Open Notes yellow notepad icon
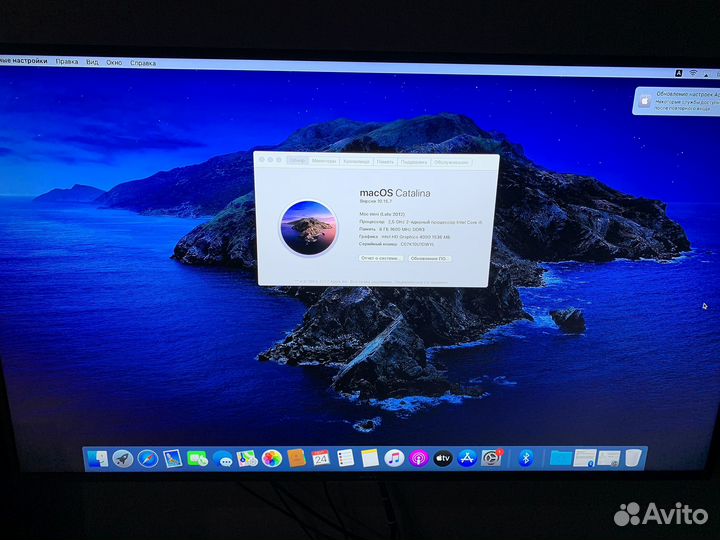The height and width of the screenshot is (540, 720). point(370,458)
